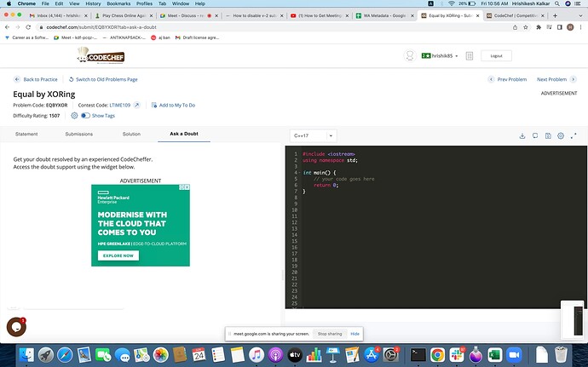Open the Bookmarks menu in the menu bar
This screenshot has width=588, height=367.
click(x=118, y=3)
